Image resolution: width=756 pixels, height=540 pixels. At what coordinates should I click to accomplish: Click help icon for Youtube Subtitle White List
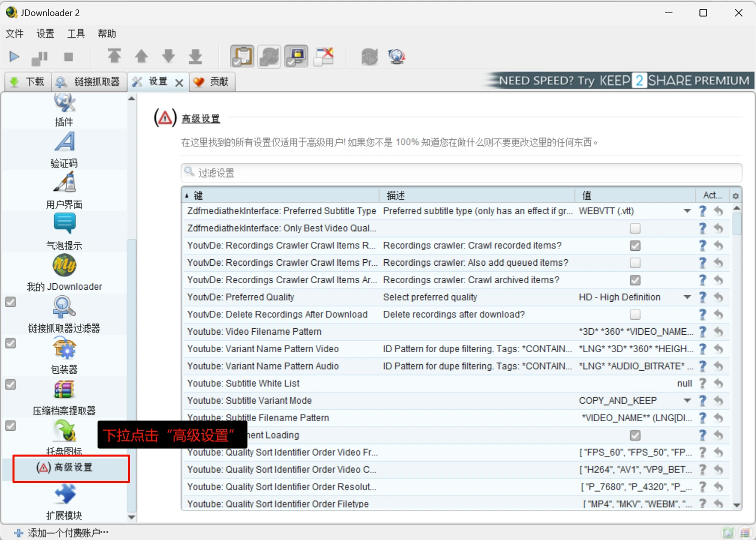pyautogui.click(x=702, y=384)
